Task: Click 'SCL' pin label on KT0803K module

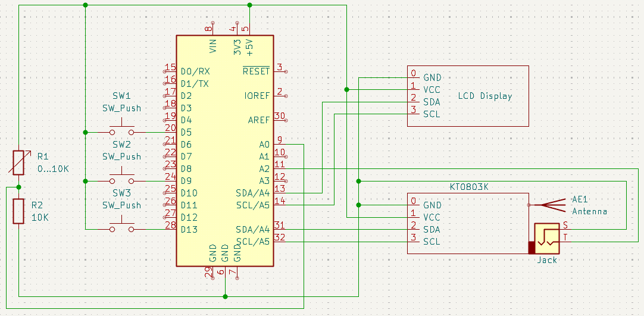Action: coord(432,242)
